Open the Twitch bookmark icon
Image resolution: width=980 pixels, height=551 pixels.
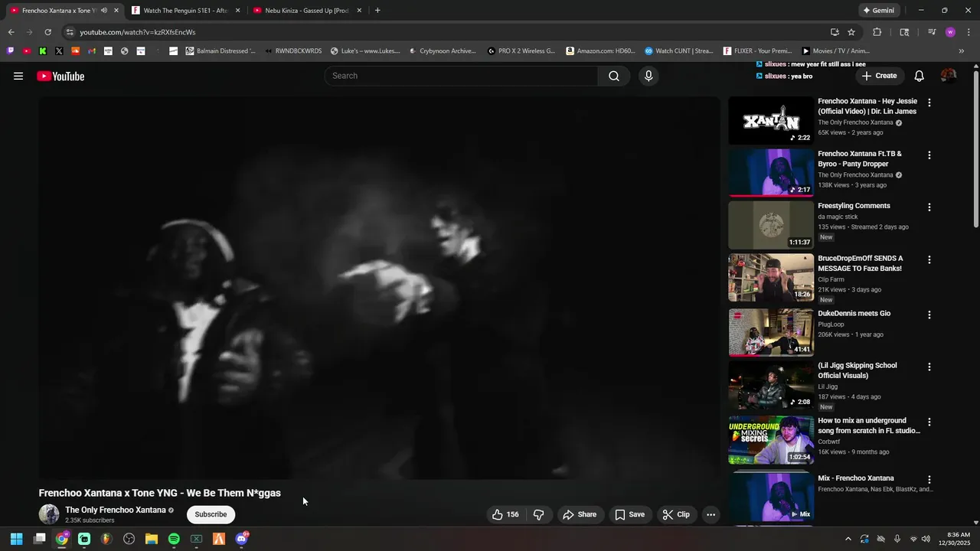tap(10, 51)
